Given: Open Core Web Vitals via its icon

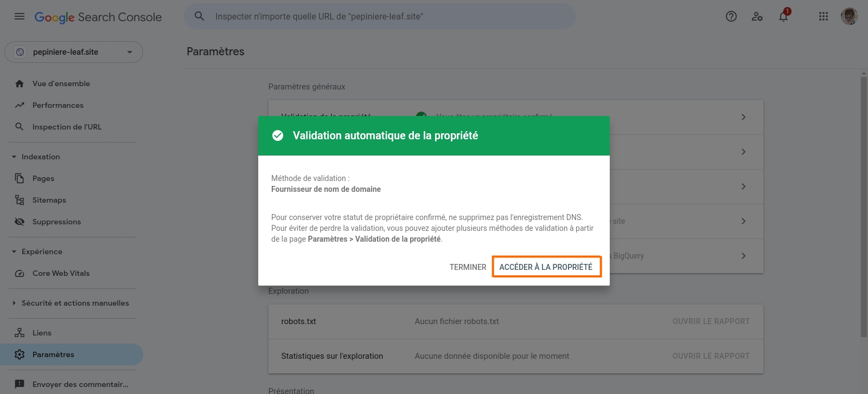Looking at the screenshot, I should click(x=20, y=273).
